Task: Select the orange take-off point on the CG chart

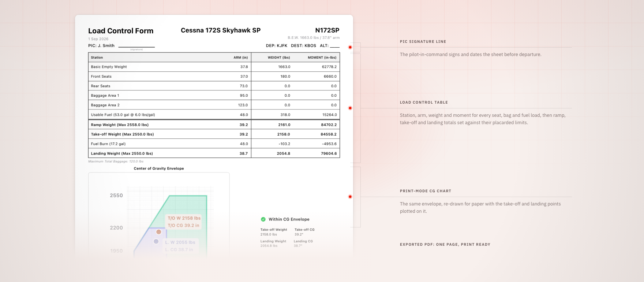Action: pyautogui.click(x=159, y=232)
